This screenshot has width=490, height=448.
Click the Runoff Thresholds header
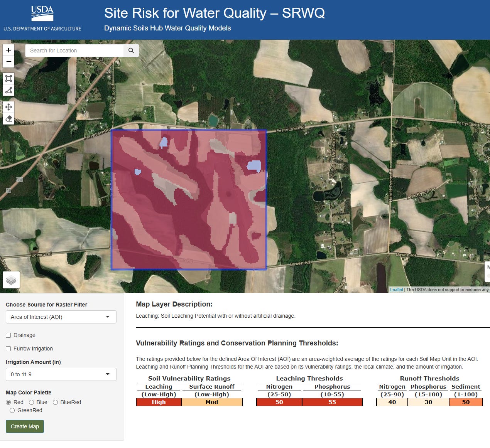[429, 378]
